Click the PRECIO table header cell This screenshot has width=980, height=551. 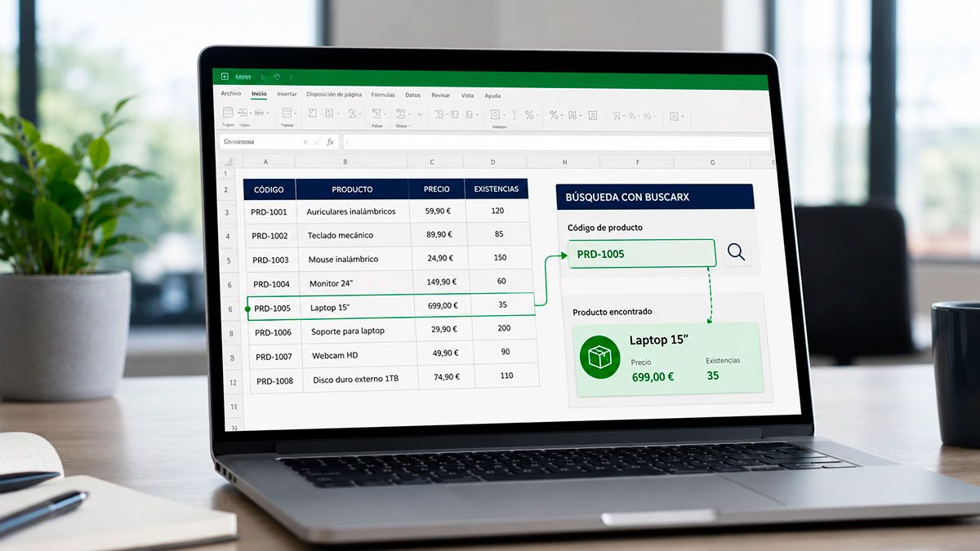[x=437, y=189]
